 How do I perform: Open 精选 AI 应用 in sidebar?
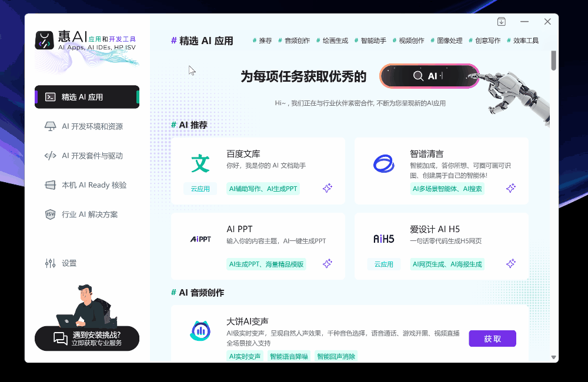[87, 97]
